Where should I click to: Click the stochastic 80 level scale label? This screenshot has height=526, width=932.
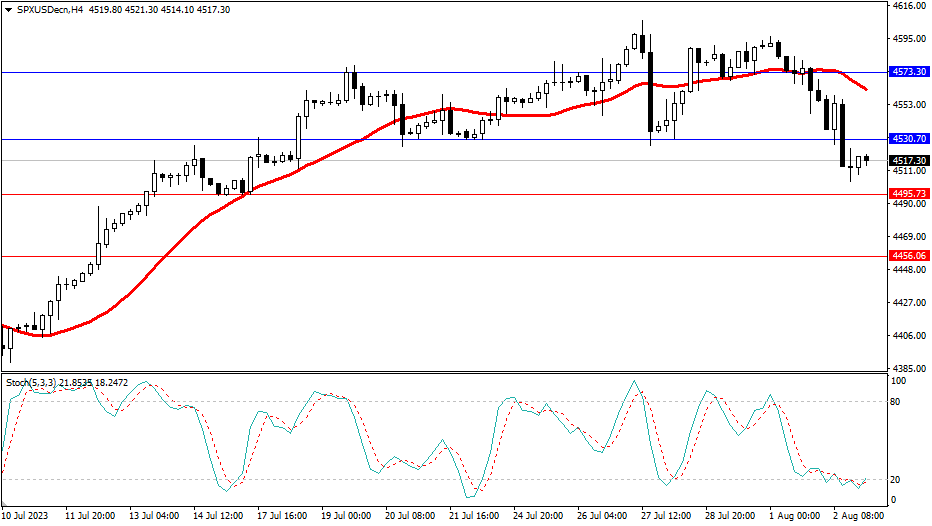[x=897, y=402]
